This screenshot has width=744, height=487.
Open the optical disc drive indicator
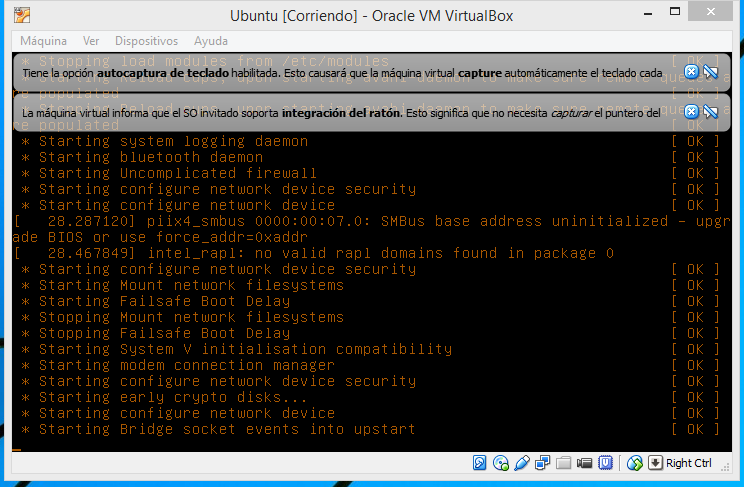[501, 463]
